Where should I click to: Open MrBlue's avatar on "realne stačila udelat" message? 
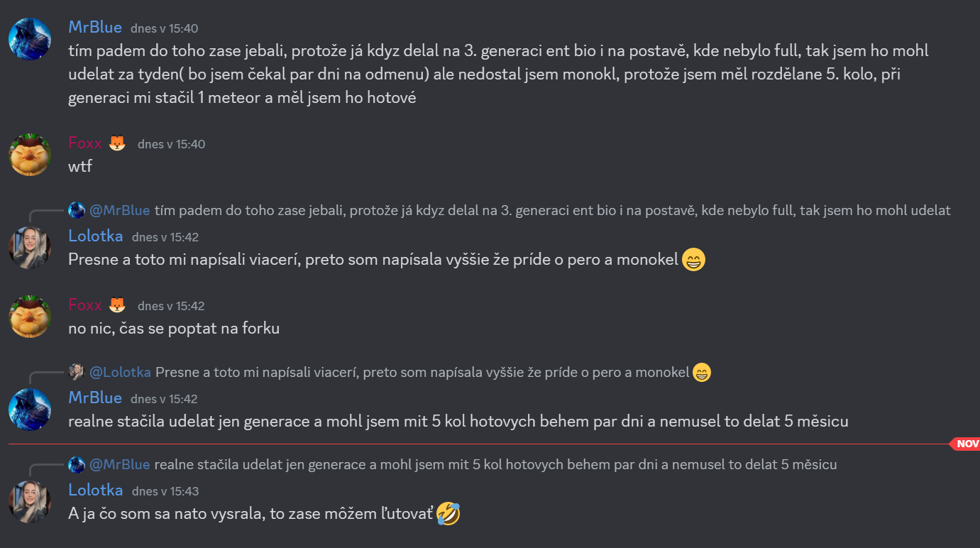[x=29, y=410]
